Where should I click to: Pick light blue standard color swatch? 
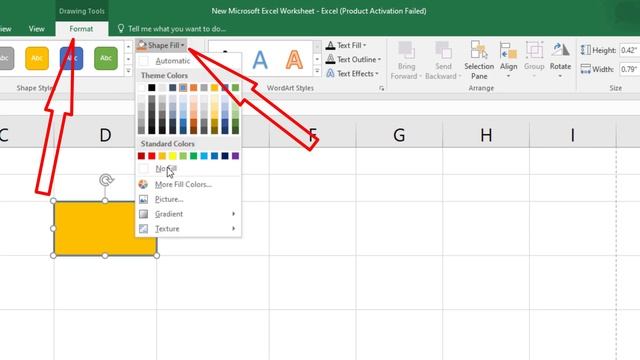[x=204, y=156]
